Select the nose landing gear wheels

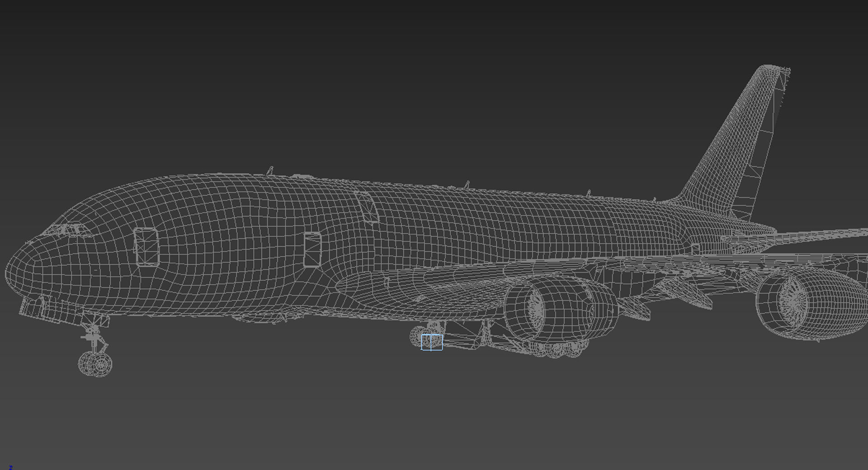tap(95, 364)
